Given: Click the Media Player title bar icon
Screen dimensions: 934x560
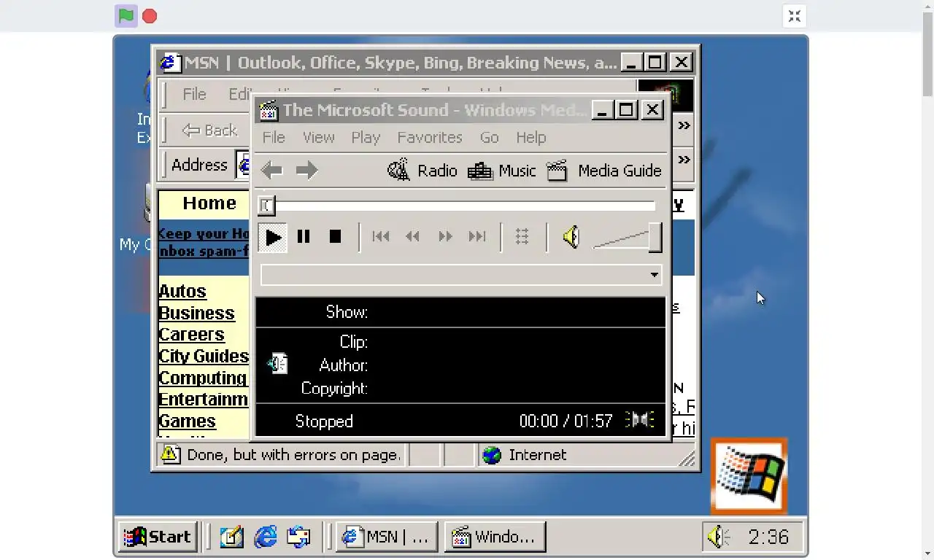Looking at the screenshot, I should 269,110.
